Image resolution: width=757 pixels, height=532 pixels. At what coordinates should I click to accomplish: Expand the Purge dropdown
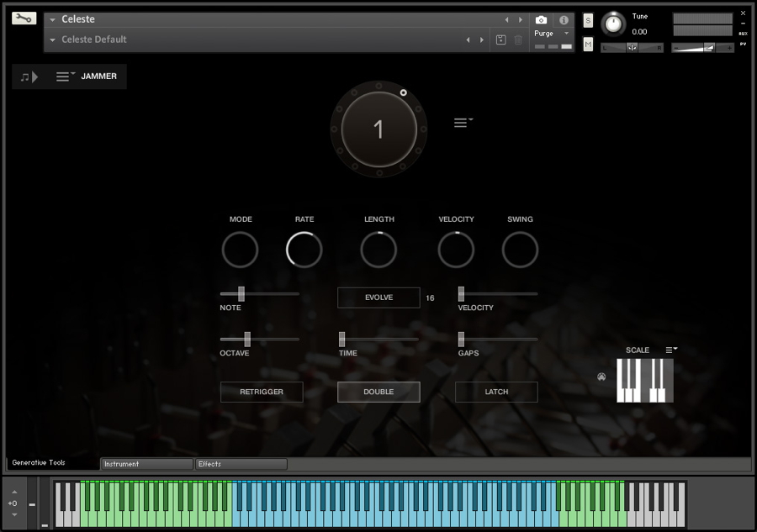pos(566,34)
